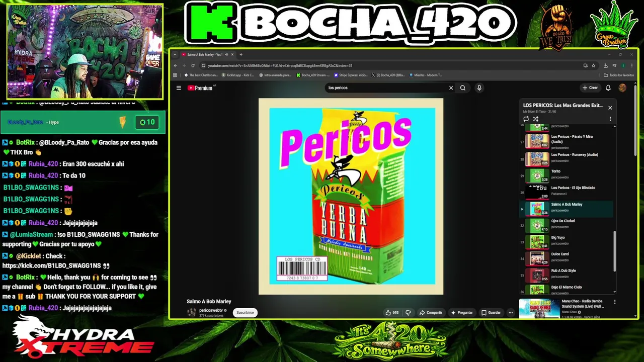Toggle playlist loop
Screen dimensions: 644x362
click(526, 119)
